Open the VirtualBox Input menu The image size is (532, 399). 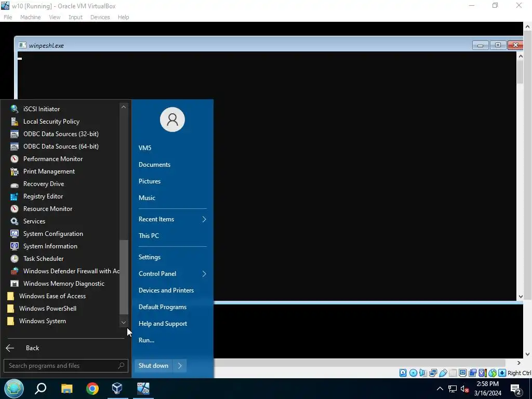coord(75,17)
